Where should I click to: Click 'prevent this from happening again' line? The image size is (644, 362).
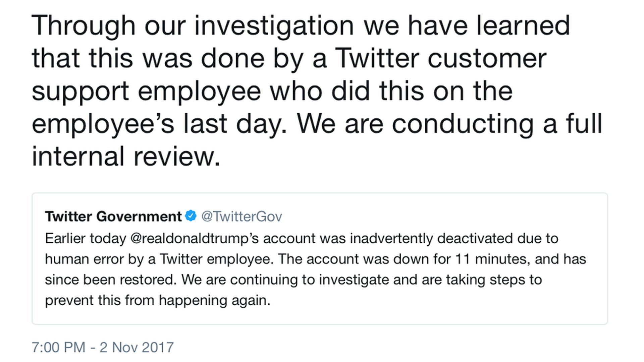pos(158,300)
